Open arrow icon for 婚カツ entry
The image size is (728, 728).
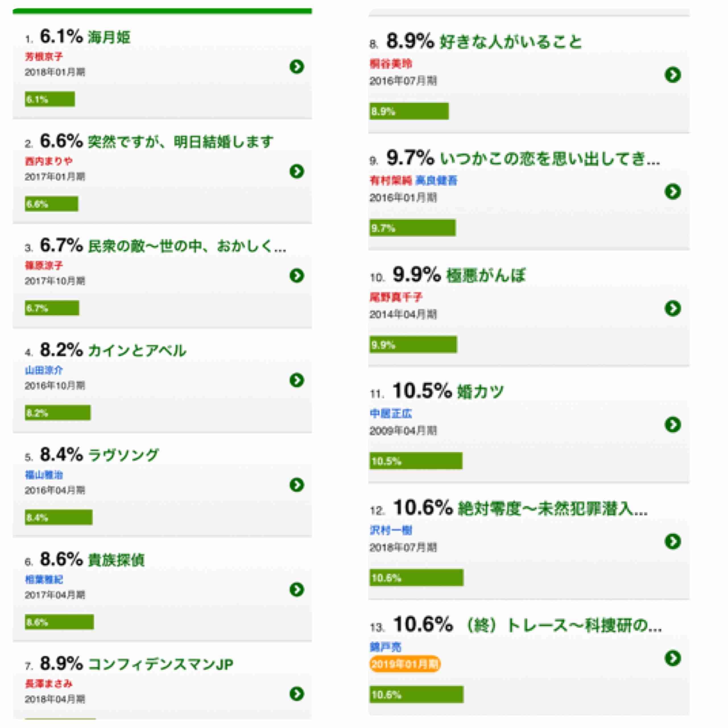click(673, 425)
